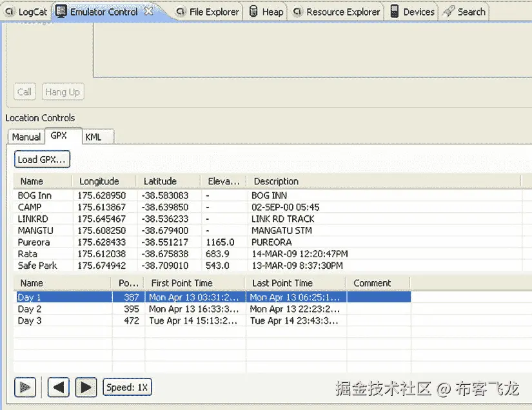
Task: Select the LINKRD waypoint row
Action: (268, 219)
